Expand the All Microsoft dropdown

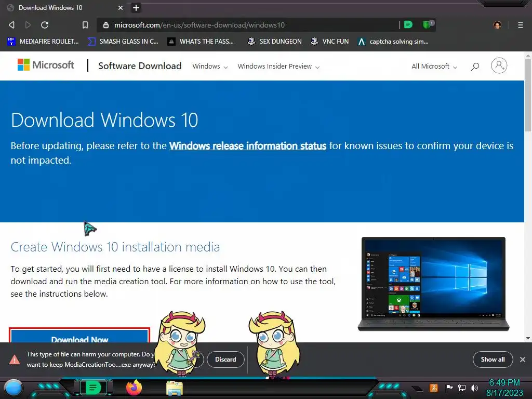(x=434, y=66)
